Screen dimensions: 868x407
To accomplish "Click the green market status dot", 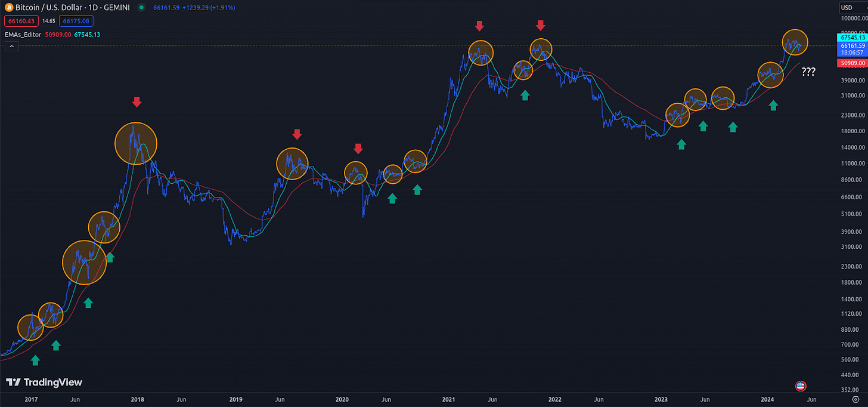I will [141, 8].
